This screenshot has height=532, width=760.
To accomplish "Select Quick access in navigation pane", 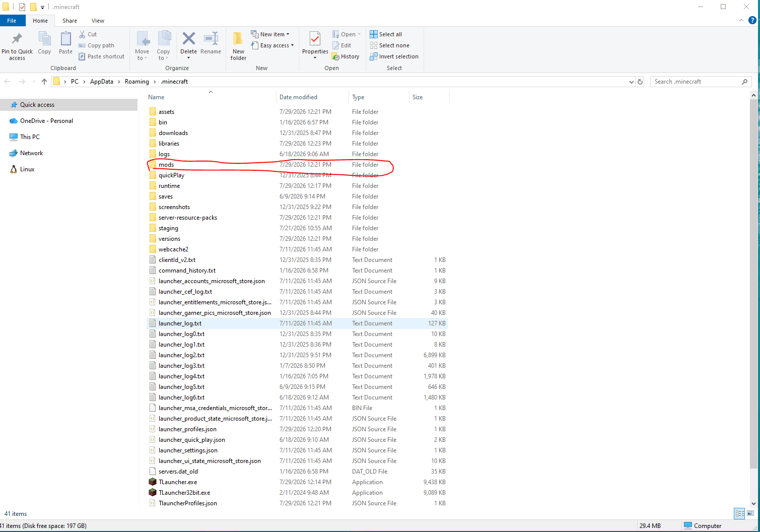I will click(x=68, y=105).
